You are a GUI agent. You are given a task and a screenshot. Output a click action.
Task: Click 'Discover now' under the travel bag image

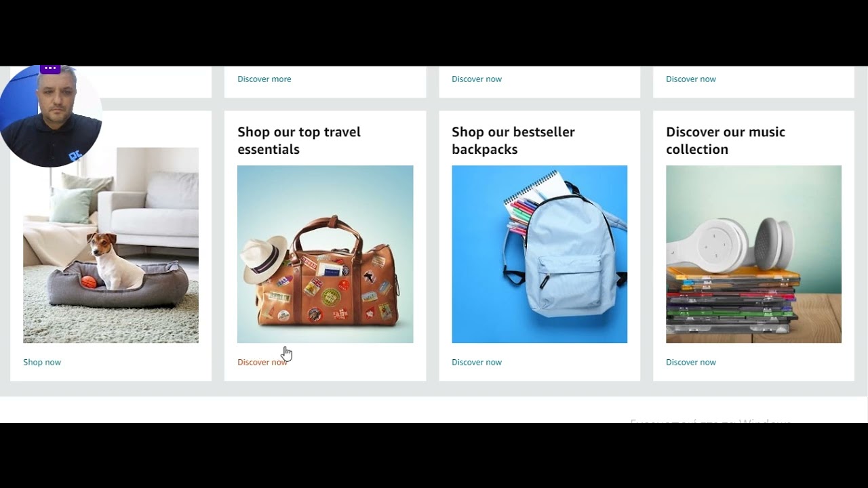tap(262, 363)
